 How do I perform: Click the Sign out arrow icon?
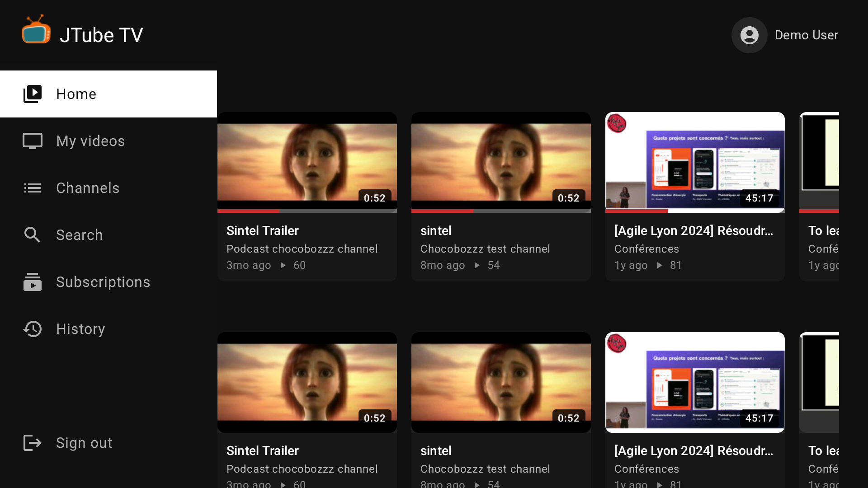tap(33, 443)
